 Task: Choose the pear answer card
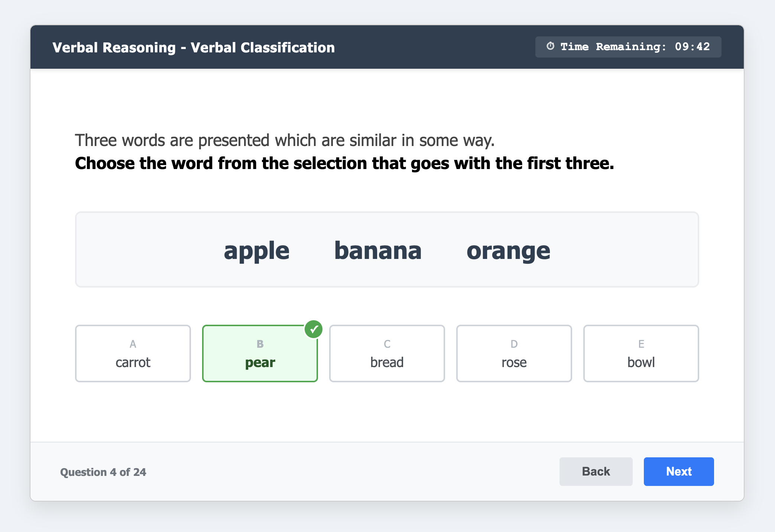260,353
